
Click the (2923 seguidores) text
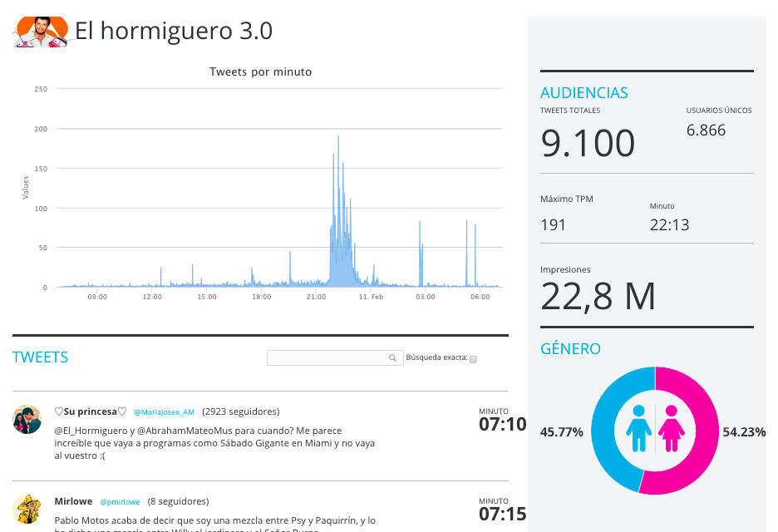(x=241, y=411)
